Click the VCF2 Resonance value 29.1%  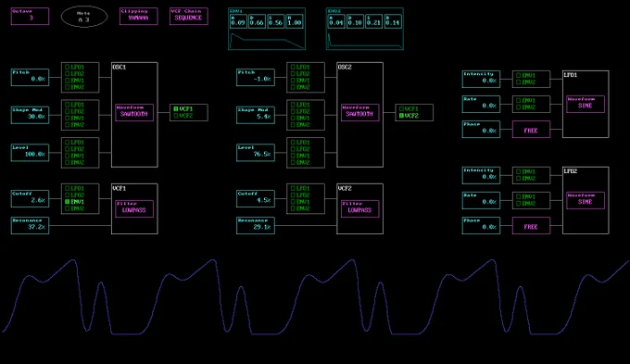256,225
